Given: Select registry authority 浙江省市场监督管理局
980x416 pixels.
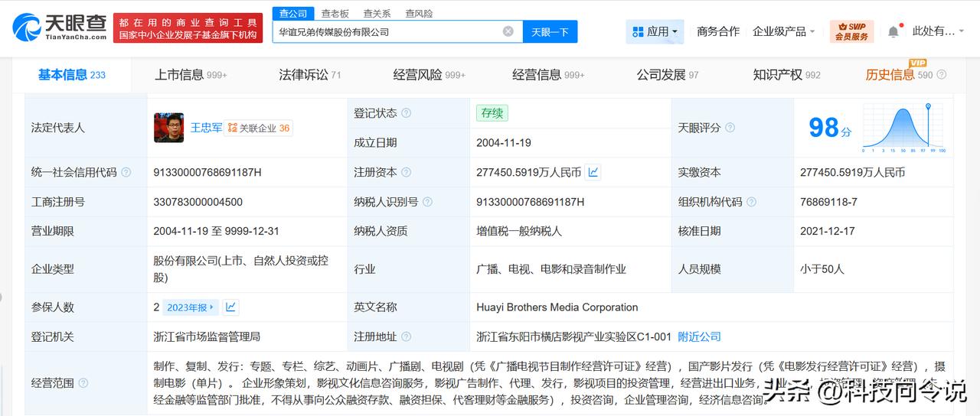Looking at the screenshot, I should coord(207,336).
